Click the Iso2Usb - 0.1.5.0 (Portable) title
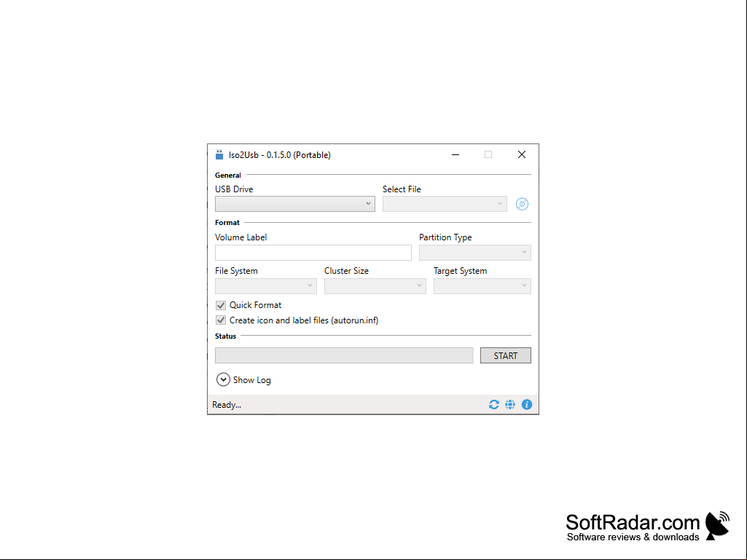747x560 pixels. (x=280, y=155)
